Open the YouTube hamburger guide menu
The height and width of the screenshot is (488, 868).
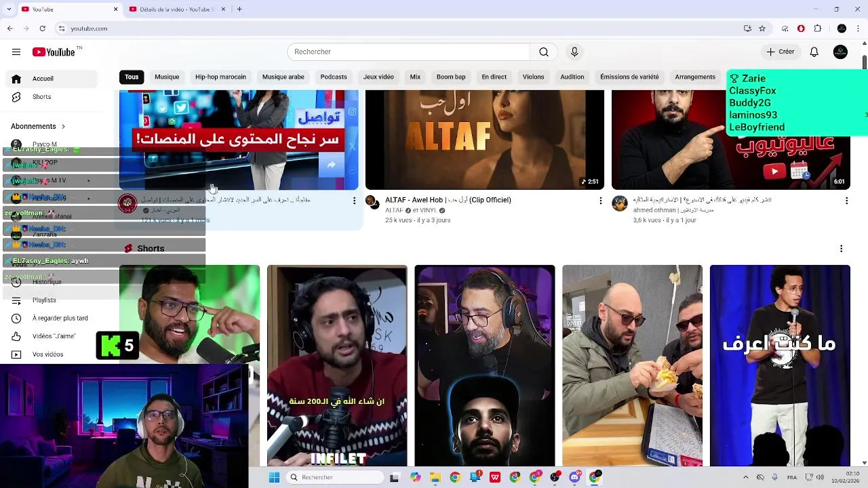16,52
